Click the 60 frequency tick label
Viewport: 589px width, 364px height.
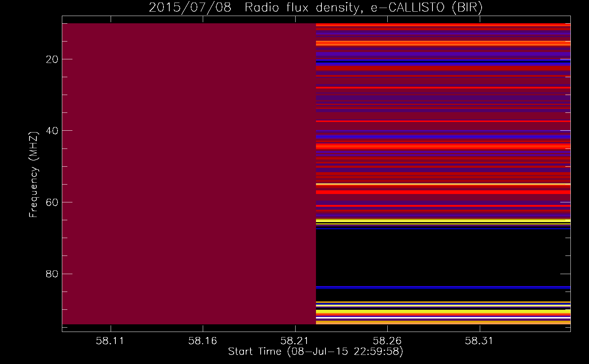click(x=52, y=202)
